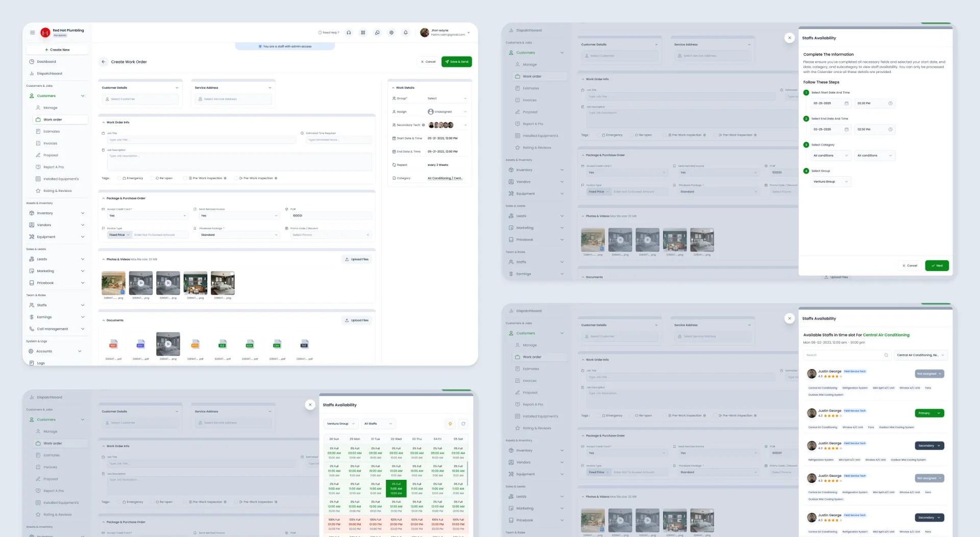Open the XLS document file icon
This screenshot has height=537, width=980.
click(x=223, y=345)
